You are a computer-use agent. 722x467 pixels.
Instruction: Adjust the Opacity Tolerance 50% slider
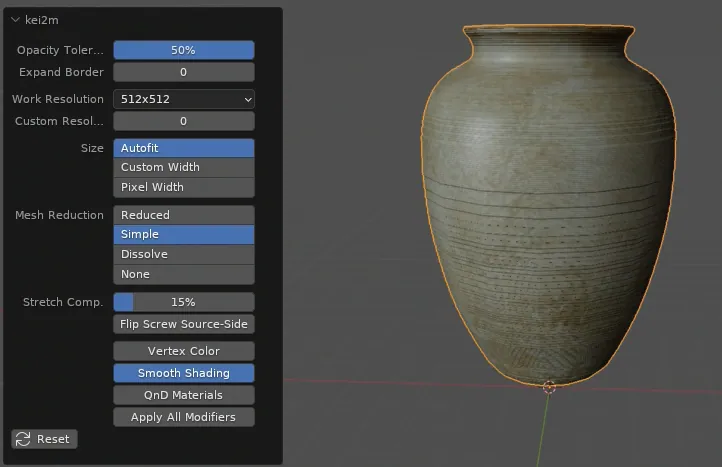point(184,50)
